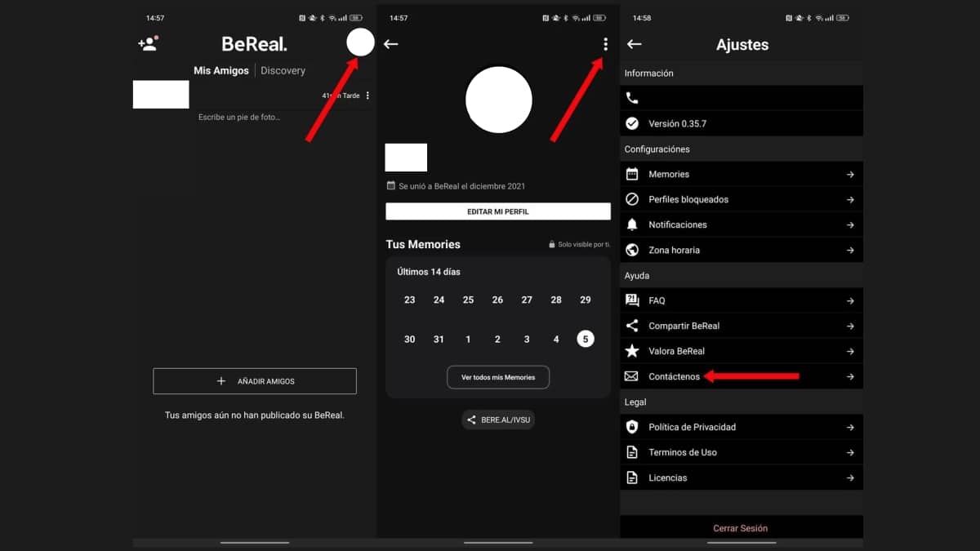
Task: Tap the Terminos de Uso document icon
Action: click(x=632, y=452)
